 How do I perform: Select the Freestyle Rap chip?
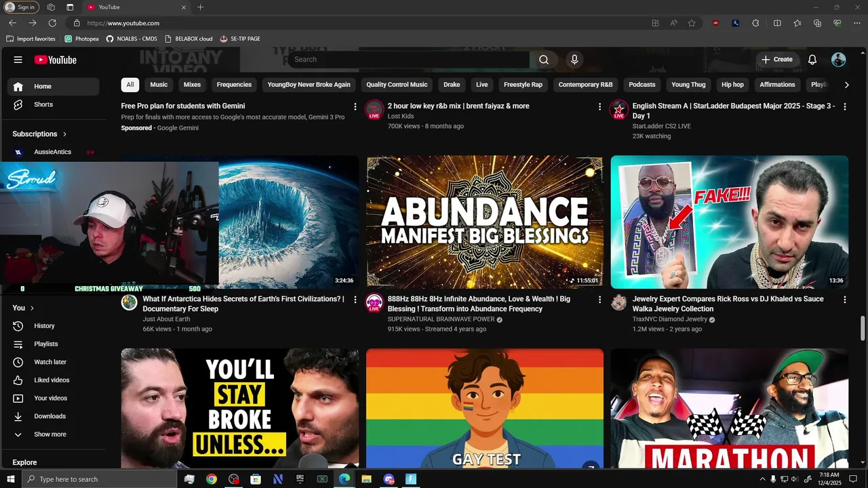click(523, 85)
